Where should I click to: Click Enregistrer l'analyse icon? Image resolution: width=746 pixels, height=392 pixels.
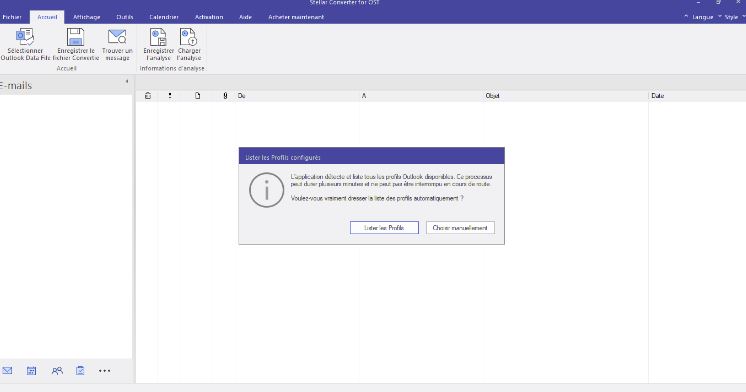point(158,37)
